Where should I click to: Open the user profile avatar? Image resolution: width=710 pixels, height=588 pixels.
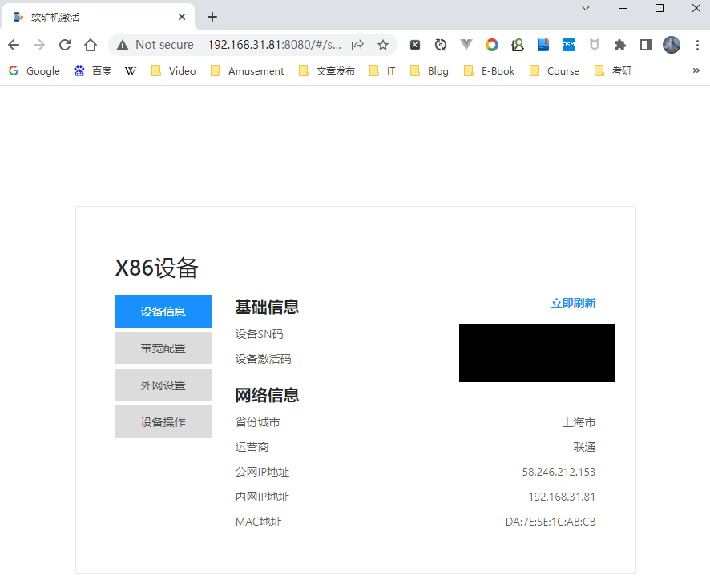pyautogui.click(x=672, y=45)
